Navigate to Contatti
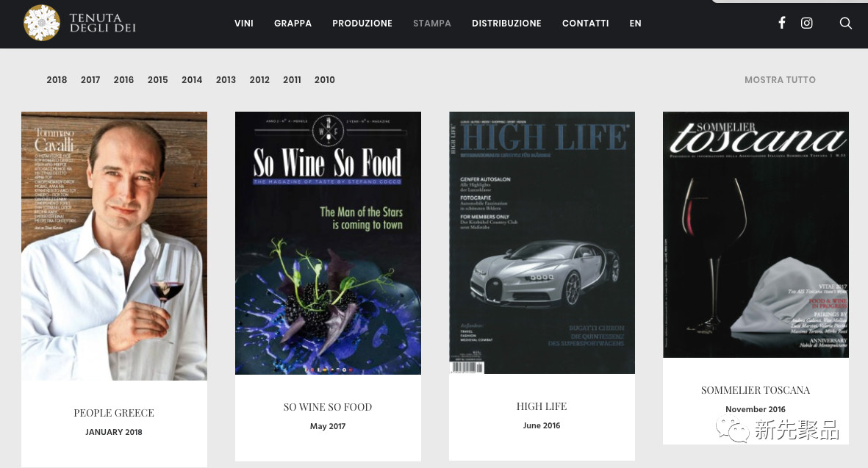 585,24
